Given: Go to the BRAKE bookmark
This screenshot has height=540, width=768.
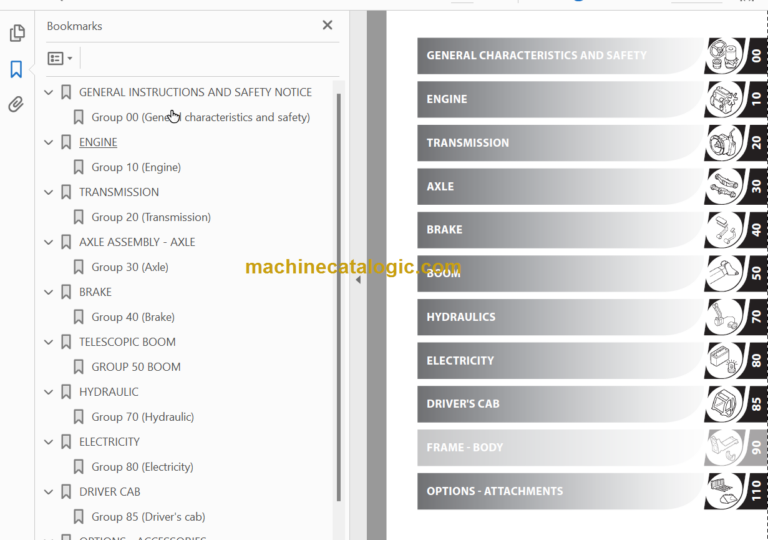Looking at the screenshot, I should (x=96, y=292).
